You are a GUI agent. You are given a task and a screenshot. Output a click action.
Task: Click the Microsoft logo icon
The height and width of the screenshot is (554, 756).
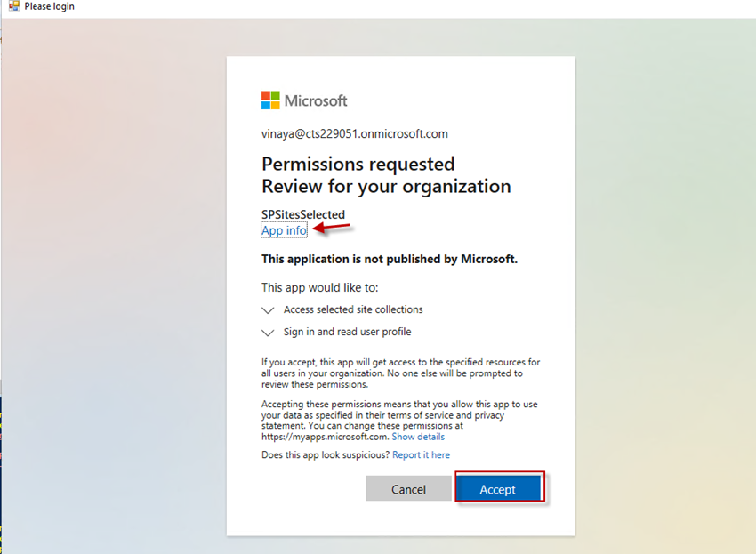click(270, 100)
